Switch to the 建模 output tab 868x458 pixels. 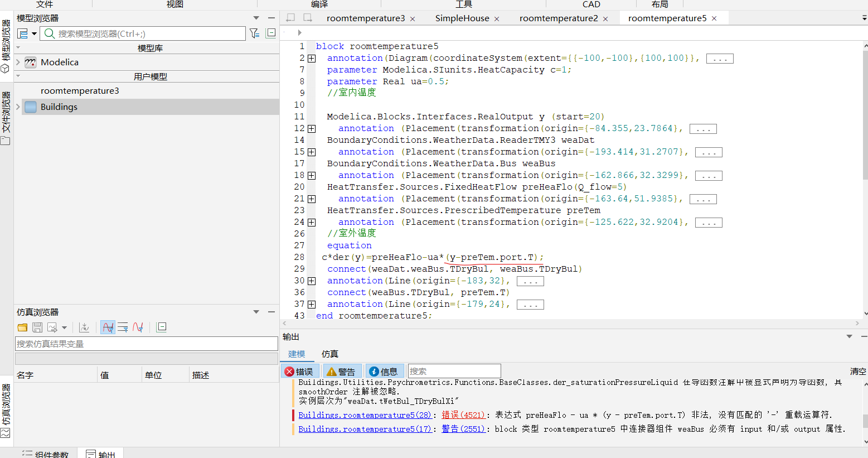(297, 354)
